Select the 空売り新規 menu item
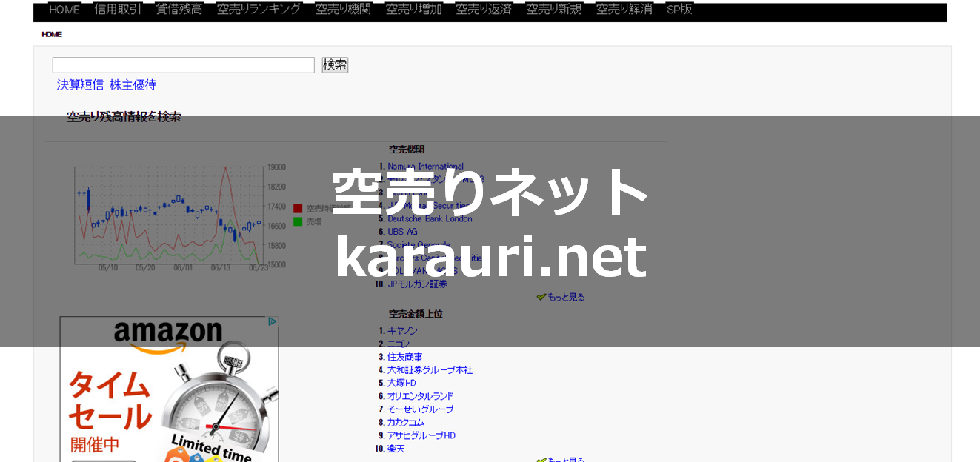The width and height of the screenshot is (980, 462). click(x=554, y=10)
